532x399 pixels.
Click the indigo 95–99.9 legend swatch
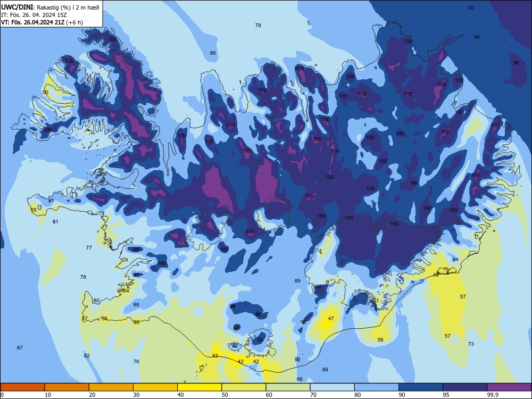pyautogui.click(x=465, y=387)
